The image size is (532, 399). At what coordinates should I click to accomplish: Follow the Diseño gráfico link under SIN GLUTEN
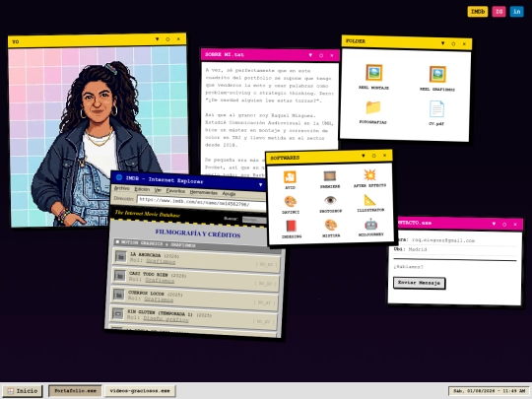pos(166,319)
